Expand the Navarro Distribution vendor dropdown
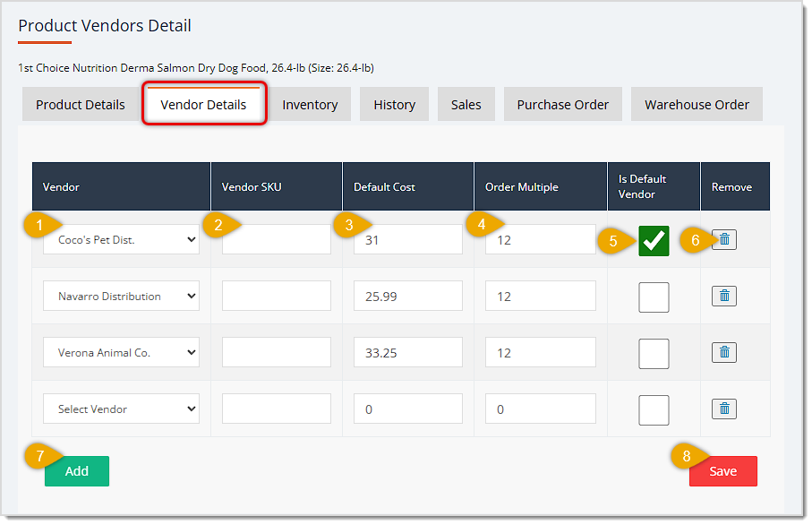 121,296
